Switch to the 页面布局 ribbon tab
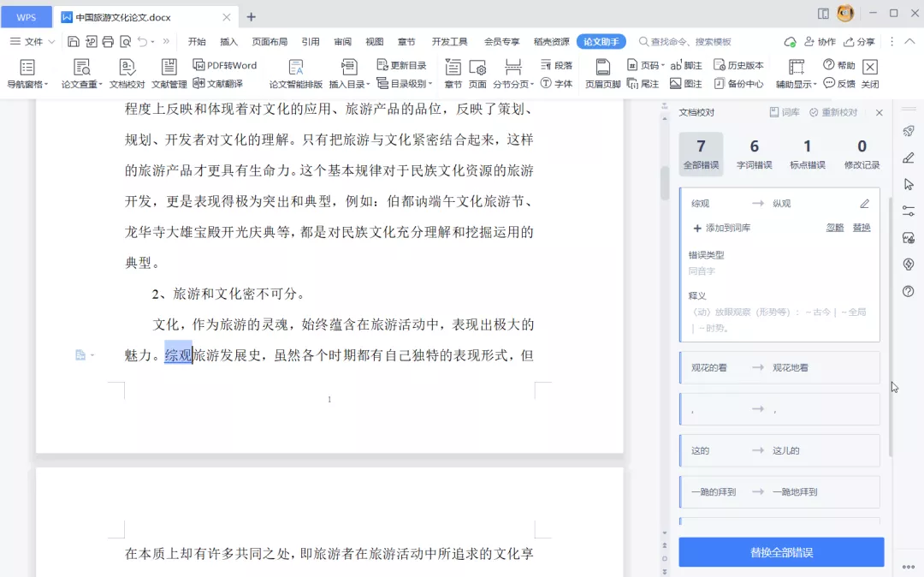 (269, 41)
